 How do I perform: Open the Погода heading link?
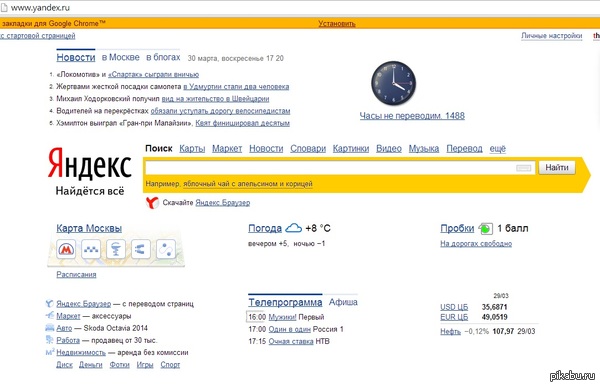[x=265, y=228]
